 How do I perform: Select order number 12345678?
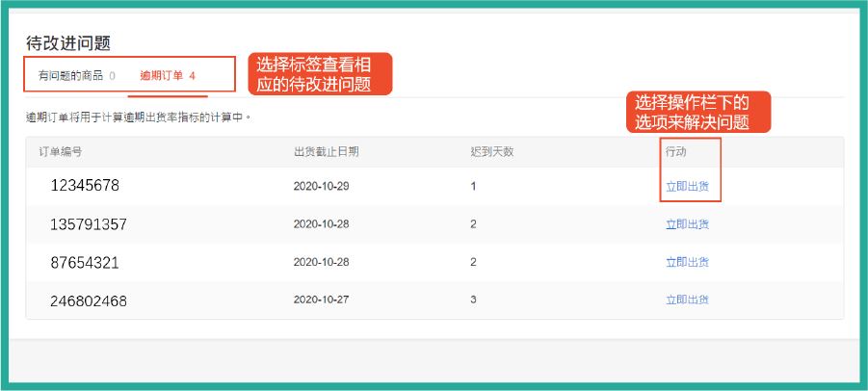click(85, 185)
